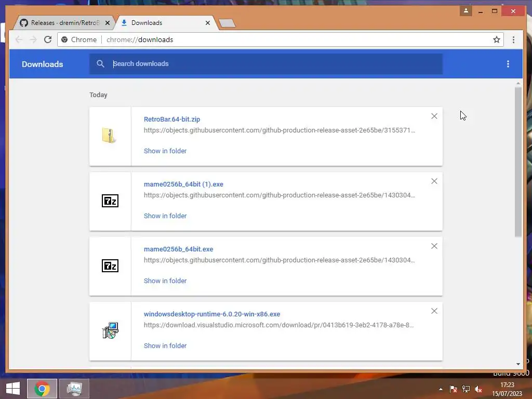This screenshot has height=399, width=532.
Task: Click the Today date heading
Action: pyautogui.click(x=98, y=95)
